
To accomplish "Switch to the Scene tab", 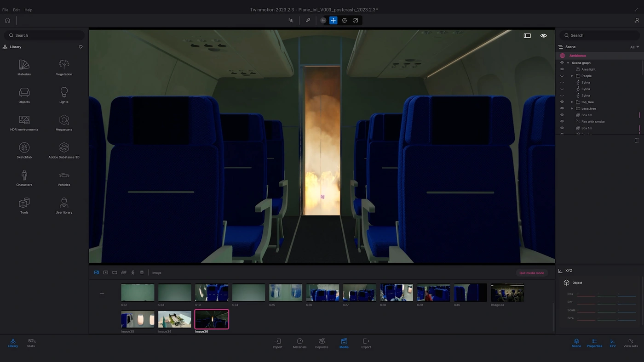I will [576, 343].
